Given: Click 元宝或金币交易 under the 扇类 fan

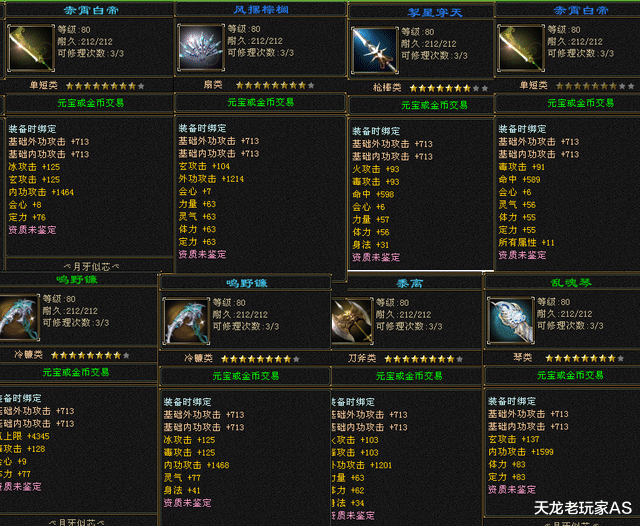Looking at the screenshot, I should 260,102.
